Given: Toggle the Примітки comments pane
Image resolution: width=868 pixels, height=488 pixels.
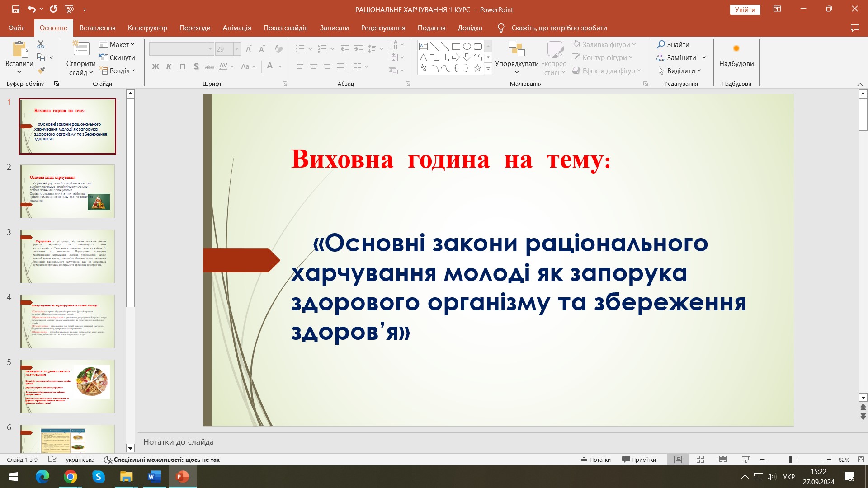Looking at the screenshot, I should [639, 460].
